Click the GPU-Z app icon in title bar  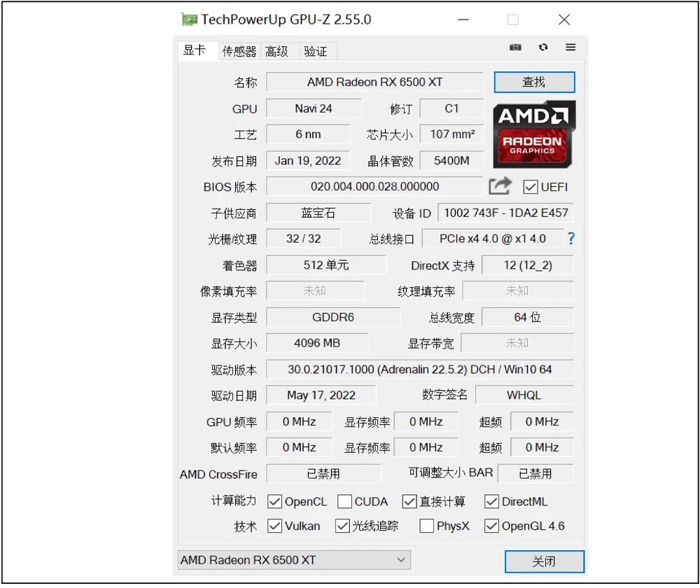pyautogui.click(x=189, y=20)
